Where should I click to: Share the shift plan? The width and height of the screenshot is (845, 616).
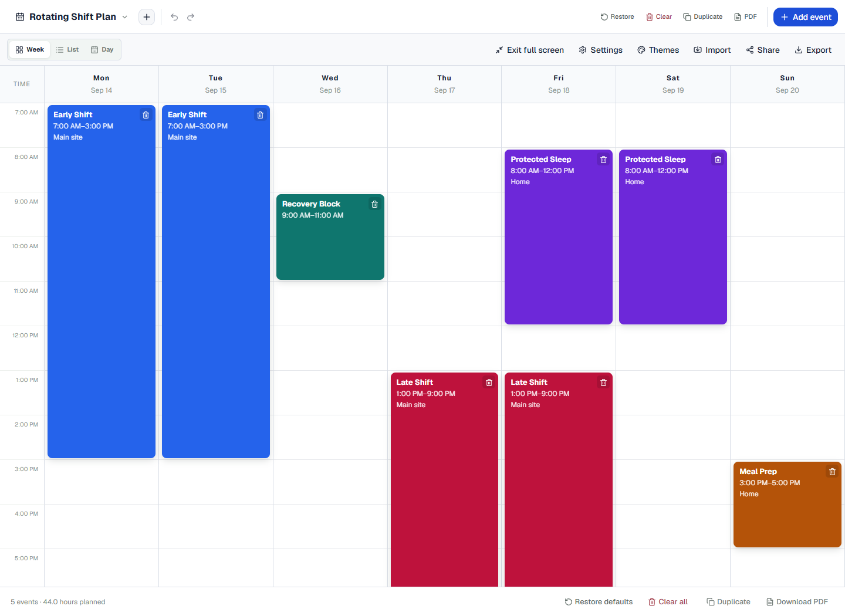tap(763, 50)
